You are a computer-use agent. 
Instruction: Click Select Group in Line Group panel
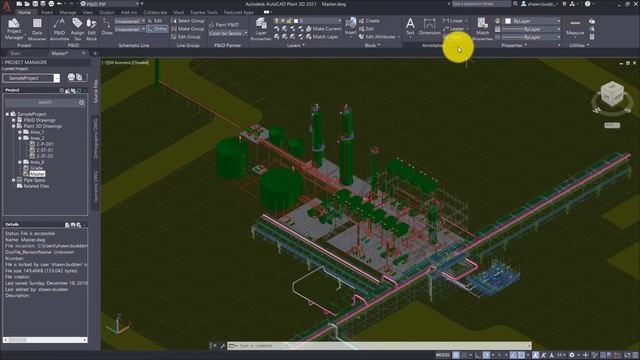(188, 20)
